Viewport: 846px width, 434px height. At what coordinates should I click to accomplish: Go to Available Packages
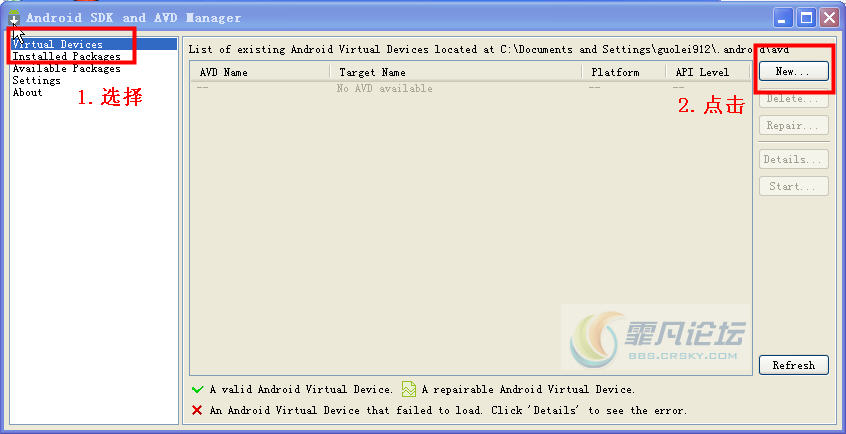66,69
